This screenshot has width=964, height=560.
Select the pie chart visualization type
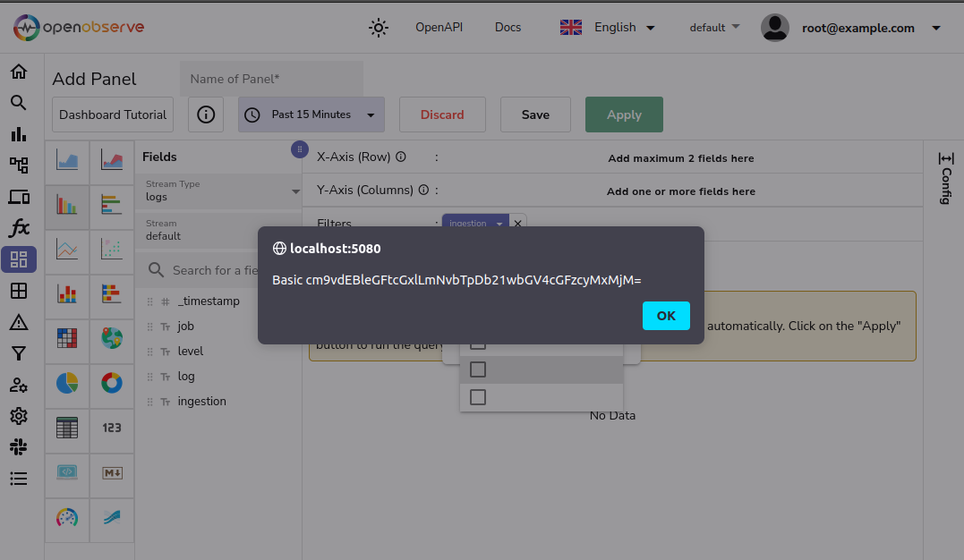coord(67,384)
